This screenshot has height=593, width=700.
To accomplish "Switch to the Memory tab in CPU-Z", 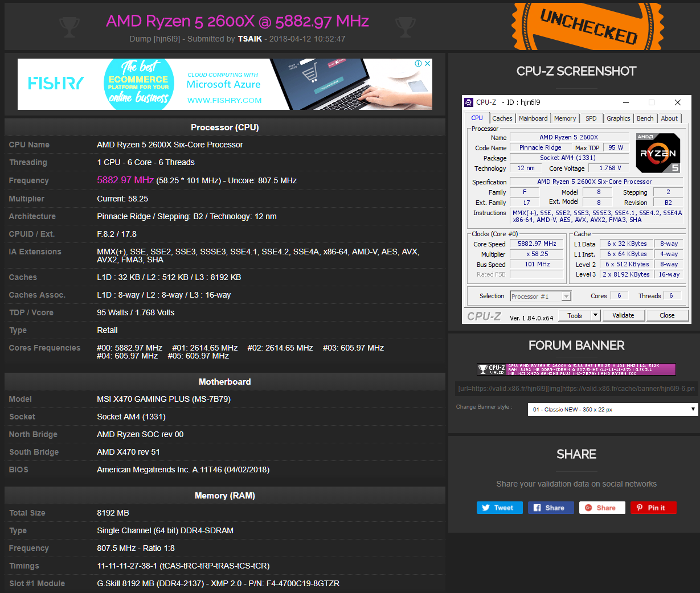I will [x=564, y=118].
